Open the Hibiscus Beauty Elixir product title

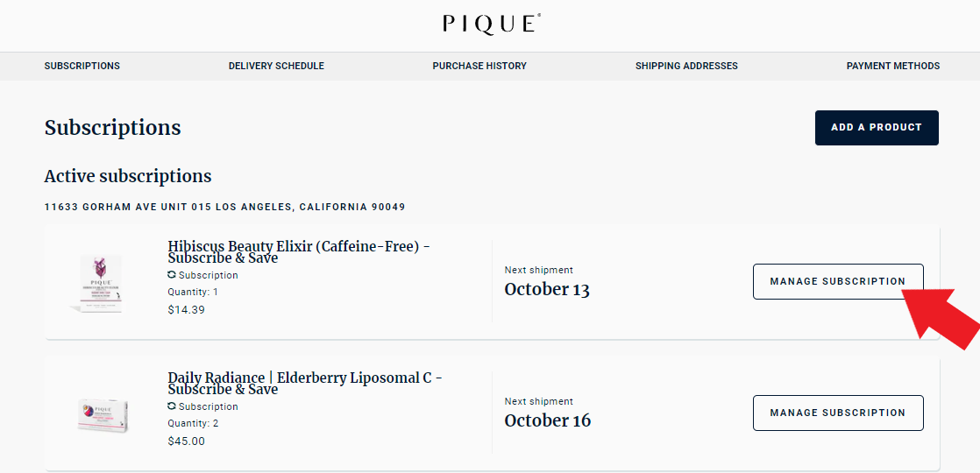coord(298,252)
